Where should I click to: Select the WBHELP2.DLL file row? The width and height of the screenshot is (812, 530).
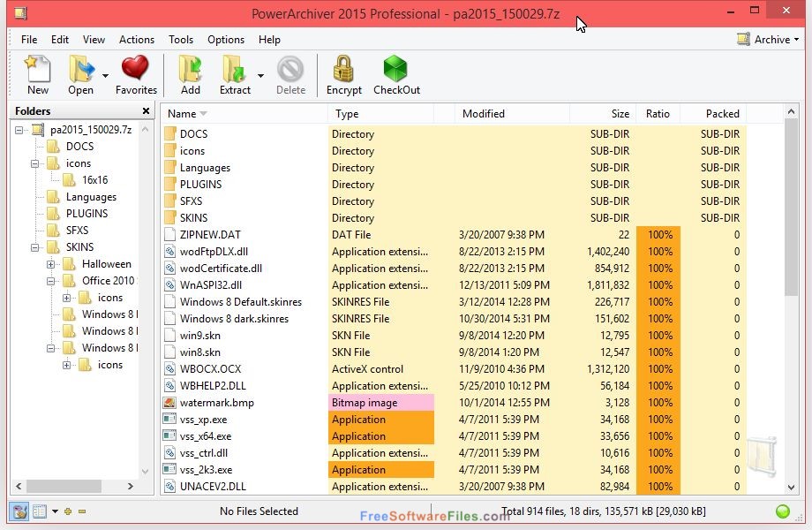click(454, 385)
